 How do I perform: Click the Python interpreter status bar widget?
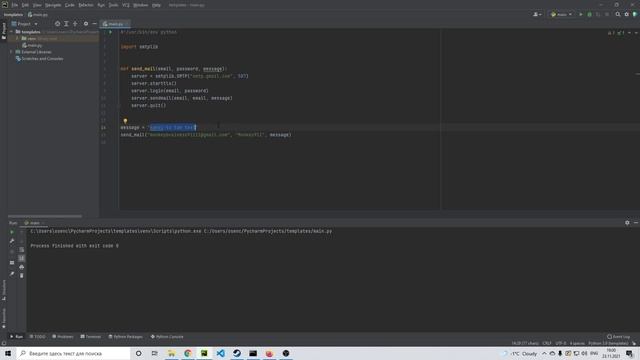[x=608, y=343]
